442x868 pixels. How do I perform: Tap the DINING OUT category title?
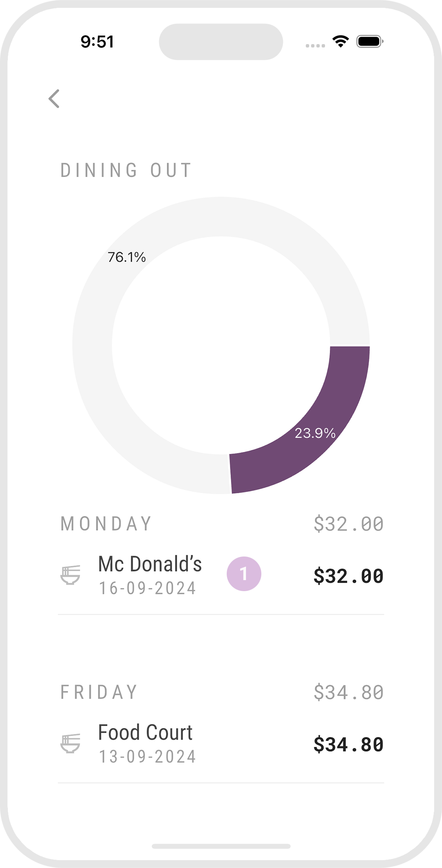[126, 170]
